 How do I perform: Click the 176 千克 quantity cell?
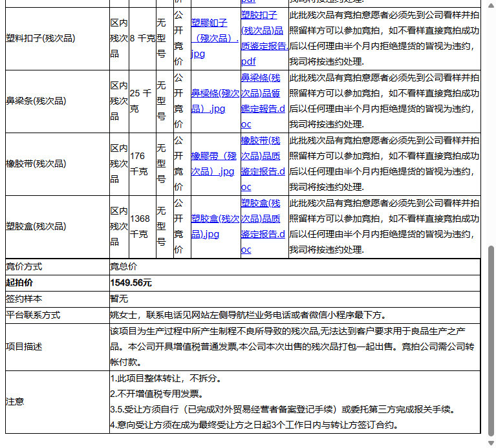pos(142,164)
